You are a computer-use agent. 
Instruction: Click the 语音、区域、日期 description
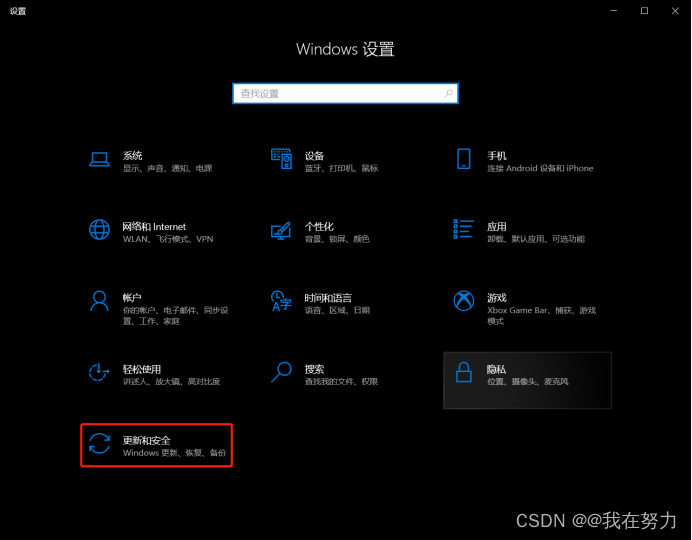[x=337, y=311]
